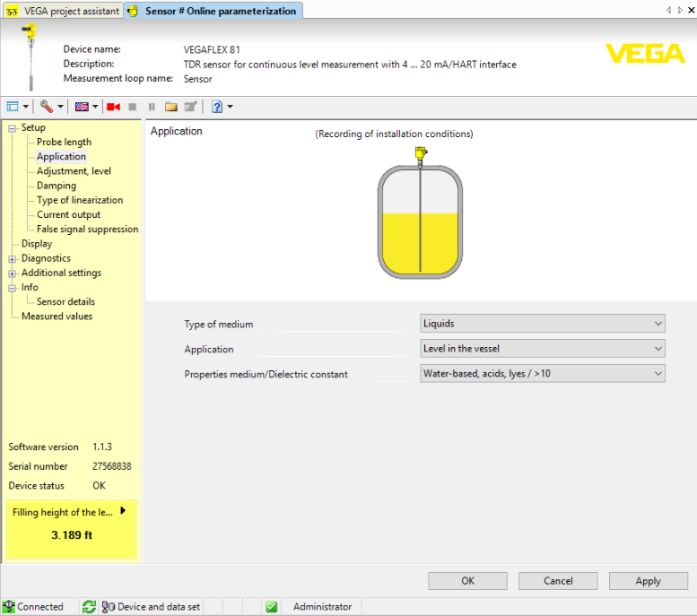This screenshot has width=697, height=616.
Task: Click the green sync arrows status icon
Action: click(89, 607)
